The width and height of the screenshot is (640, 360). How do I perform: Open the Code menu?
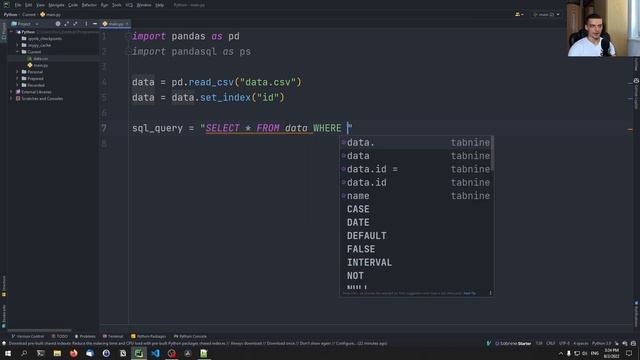[x=73, y=5]
